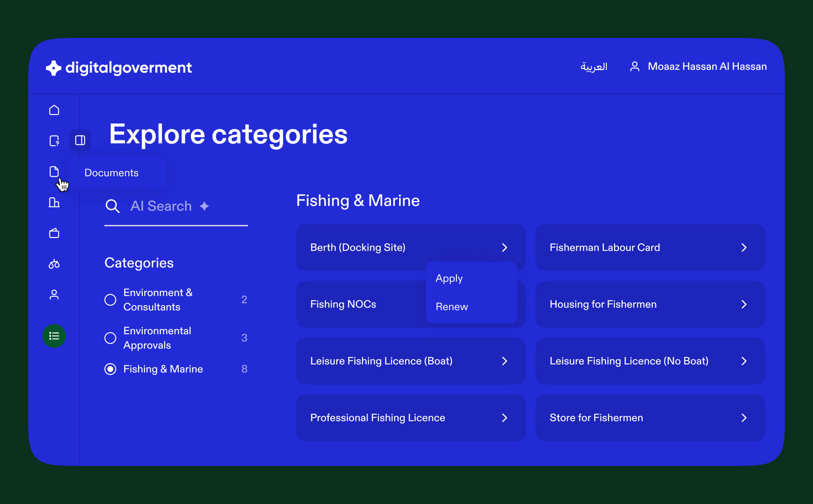Expand the Housing for Fishermen chevron

[744, 304]
